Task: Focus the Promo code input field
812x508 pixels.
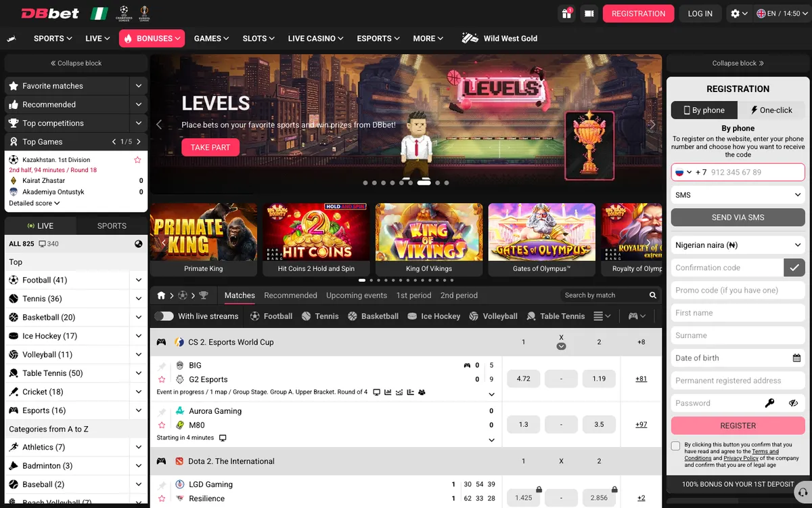Action: [738, 290]
